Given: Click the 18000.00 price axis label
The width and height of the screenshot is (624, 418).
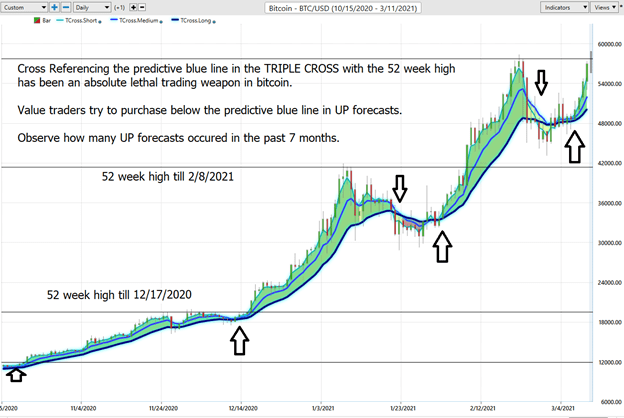Looking at the screenshot, I should tap(609, 322).
